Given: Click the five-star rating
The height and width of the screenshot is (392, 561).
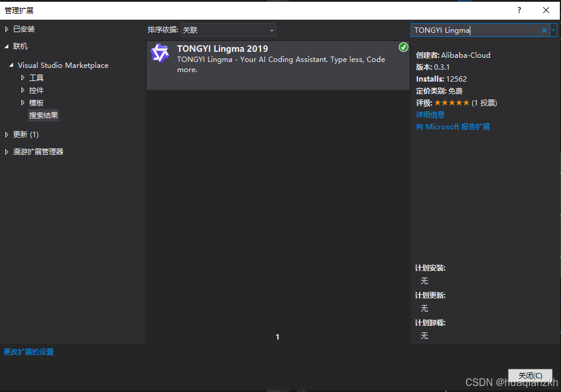Looking at the screenshot, I should tap(451, 103).
